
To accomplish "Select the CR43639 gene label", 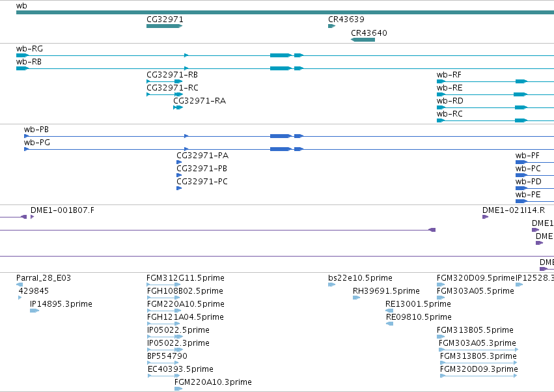I will point(346,20).
